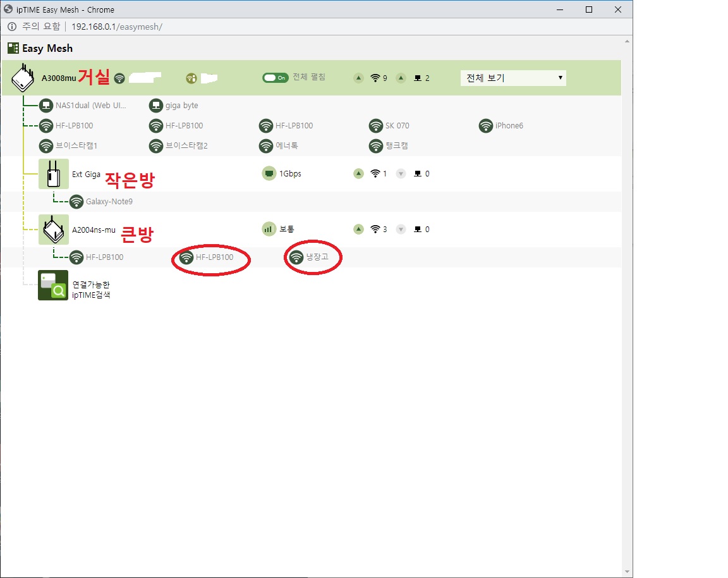Click the A2004ns-mu router device icon
Screen dimensions: 728x578
click(x=53, y=230)
